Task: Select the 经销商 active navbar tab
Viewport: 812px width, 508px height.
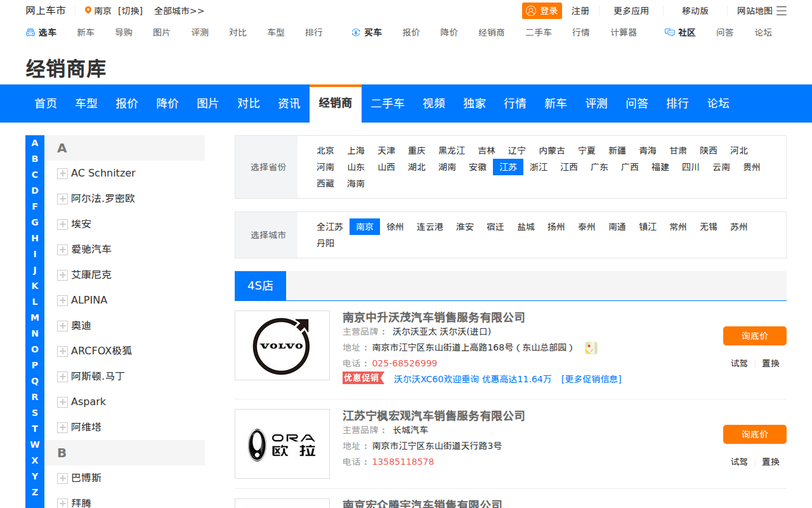Action: tap(336, 104)
